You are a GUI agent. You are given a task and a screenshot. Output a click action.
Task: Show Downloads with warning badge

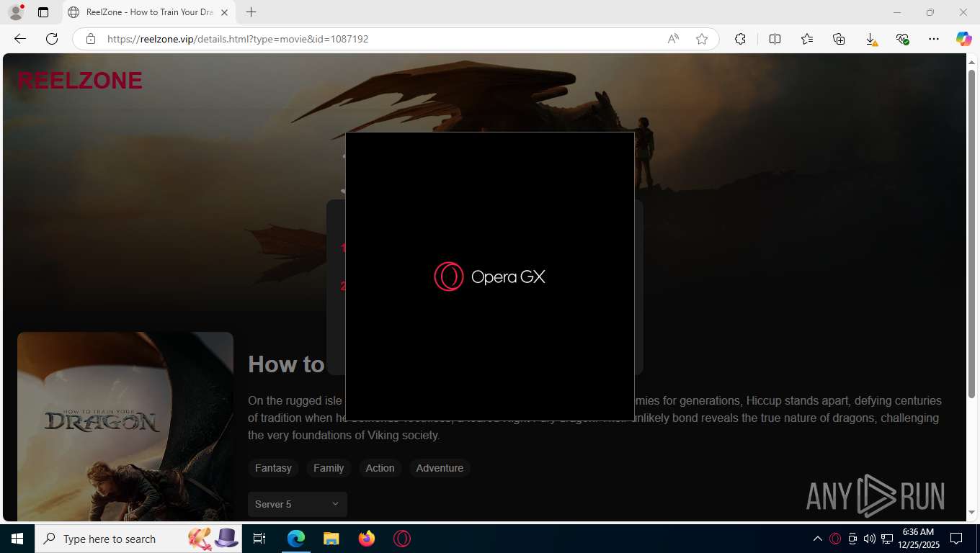pos(870,39)
